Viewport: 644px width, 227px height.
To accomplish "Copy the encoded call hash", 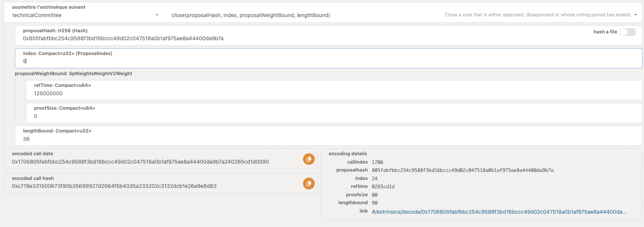I will click(x=309, y=184).
